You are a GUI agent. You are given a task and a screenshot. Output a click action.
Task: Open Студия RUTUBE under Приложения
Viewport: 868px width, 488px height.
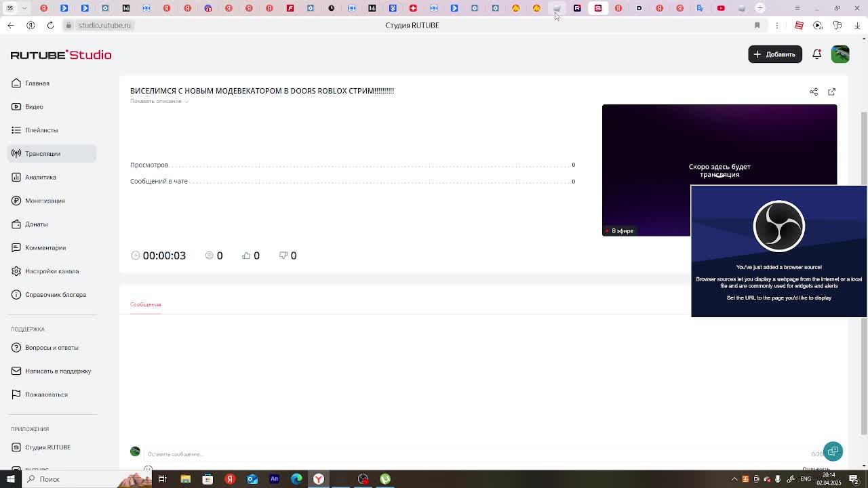coord(47,447)
